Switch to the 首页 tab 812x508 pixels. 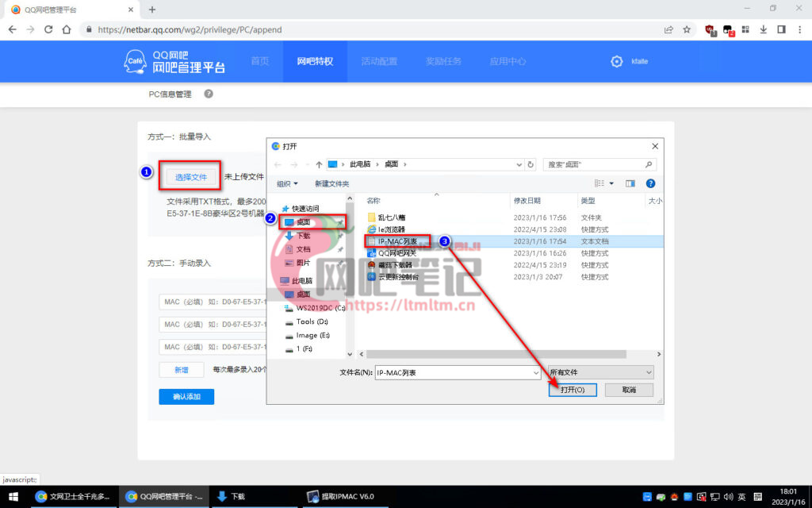[259, 61]
